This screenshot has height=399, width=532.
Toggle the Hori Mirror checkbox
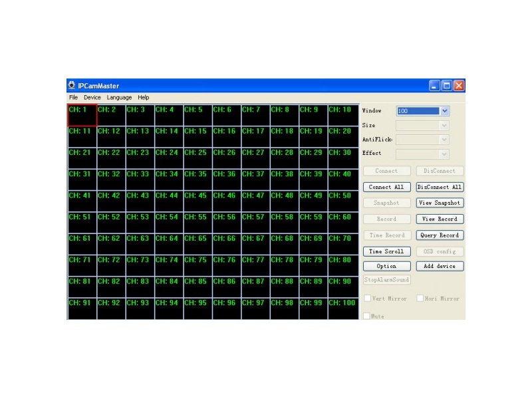[x=420, y=299]
